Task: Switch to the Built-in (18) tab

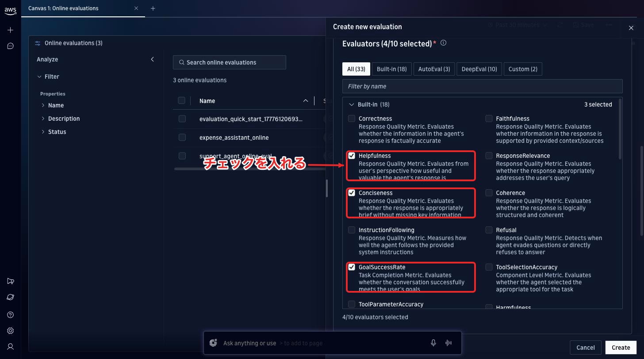Action: click(x=392, y=69)
